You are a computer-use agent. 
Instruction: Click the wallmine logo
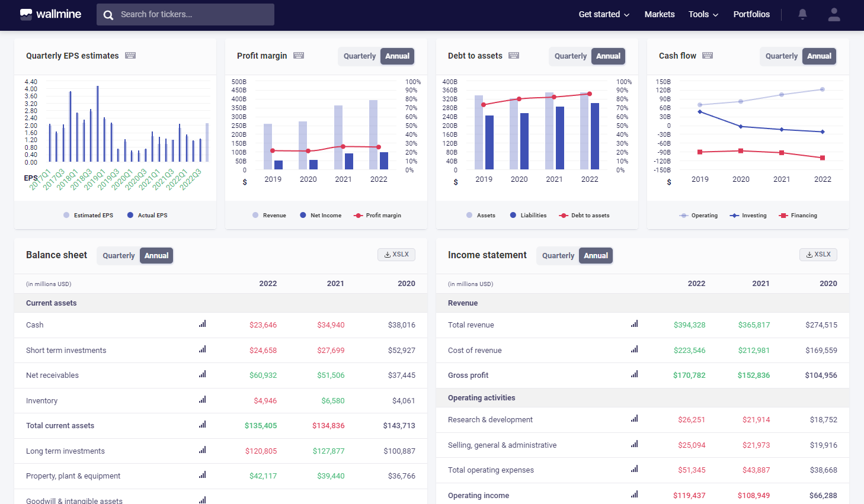pos(51,14)
